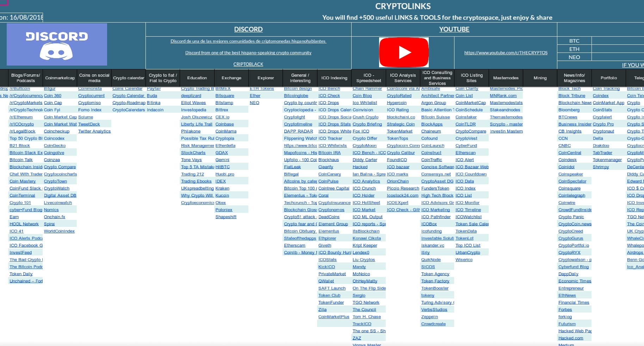The height and width of the screenshot is (346, 644).
Task: Open the Diddy Carter link
Action: click(x=365, y=160)
